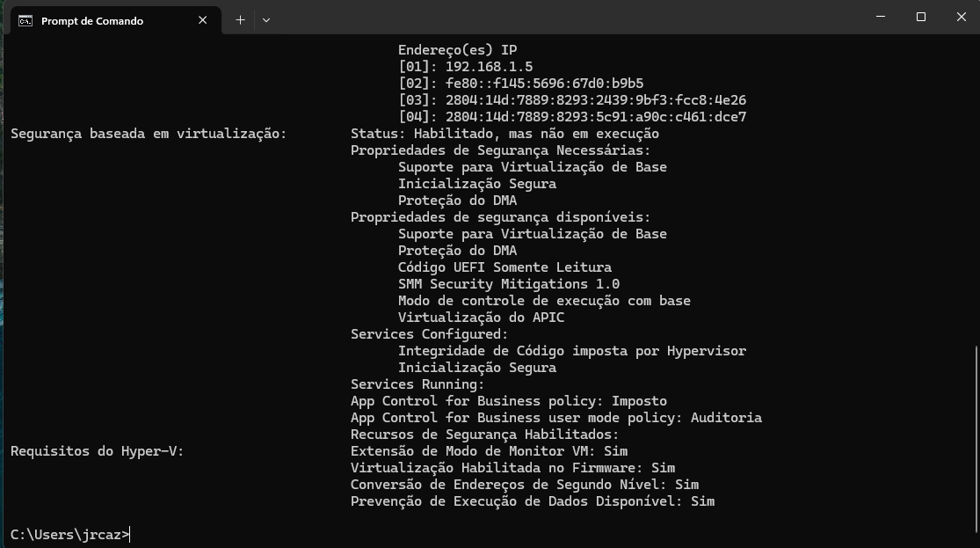
Task: Close the terminal window
Action: 962,17
